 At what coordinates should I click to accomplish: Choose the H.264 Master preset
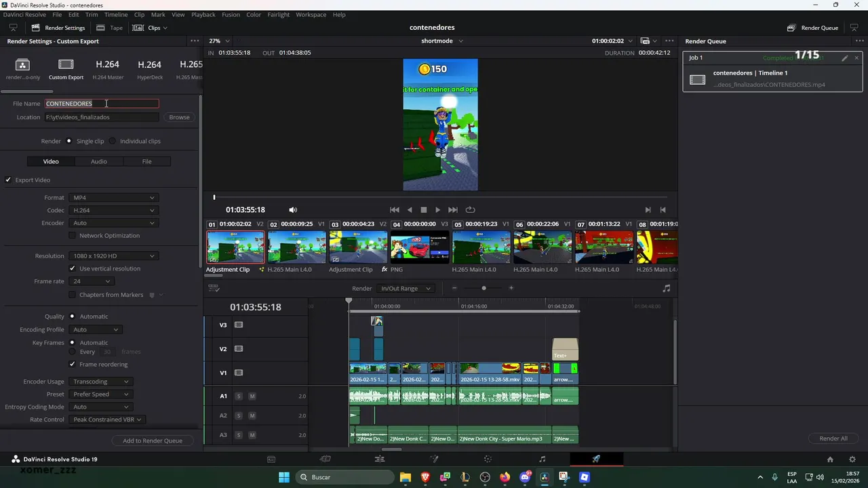click(108, 69)
